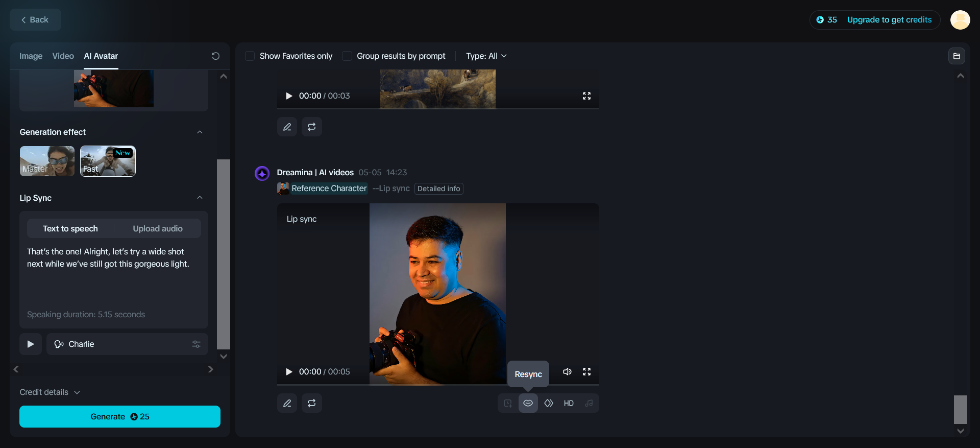The image size is (980, 448).
Task: Mute the Lip sync video volume
Action: (567, 372)
